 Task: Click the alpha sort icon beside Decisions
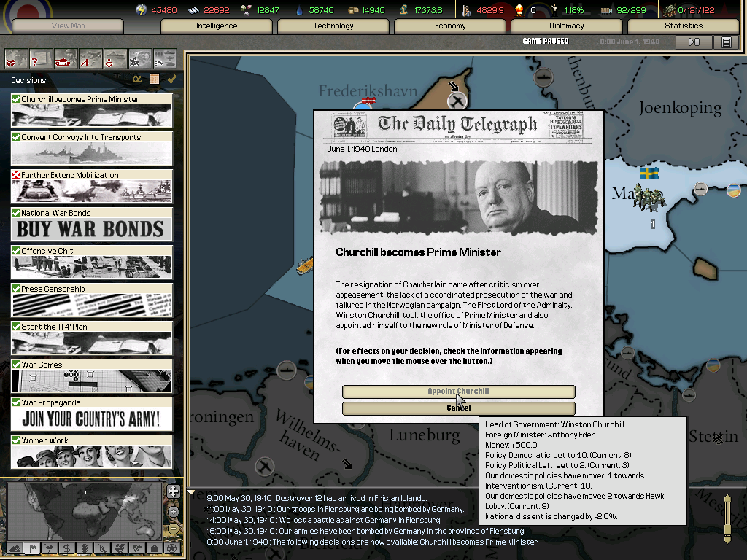[137, 79]
